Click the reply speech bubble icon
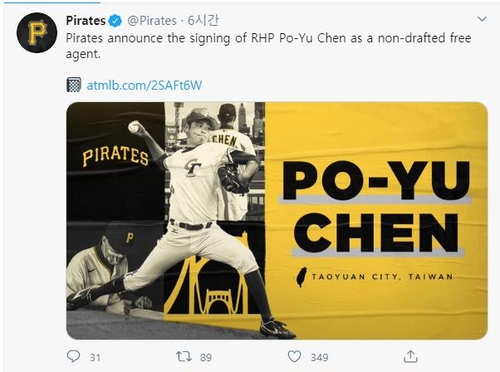The image size is (500, 372). (x=73, y=356)
